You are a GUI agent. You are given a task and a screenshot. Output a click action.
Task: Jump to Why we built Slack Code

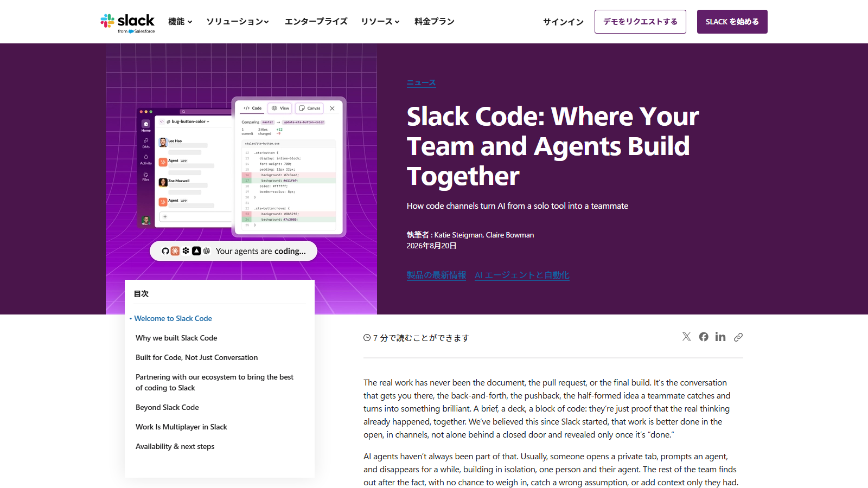176,338
